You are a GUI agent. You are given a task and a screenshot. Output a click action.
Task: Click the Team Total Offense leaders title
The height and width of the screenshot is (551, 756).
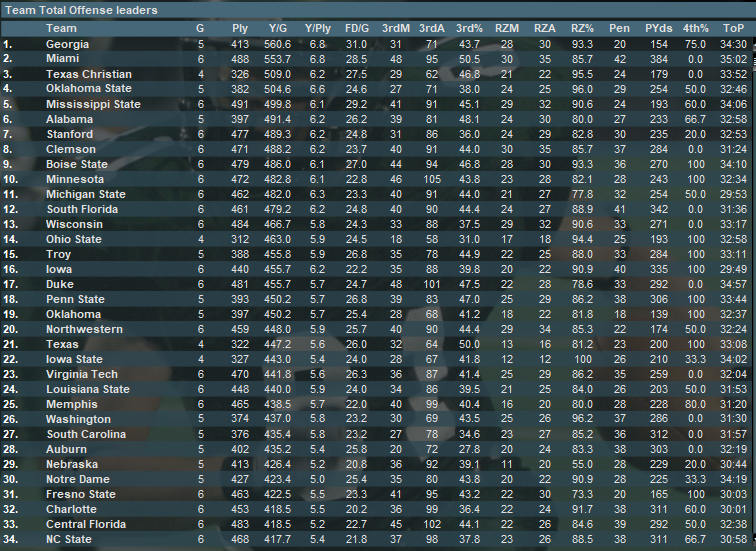pyautogui.click(x=81, y=10)
